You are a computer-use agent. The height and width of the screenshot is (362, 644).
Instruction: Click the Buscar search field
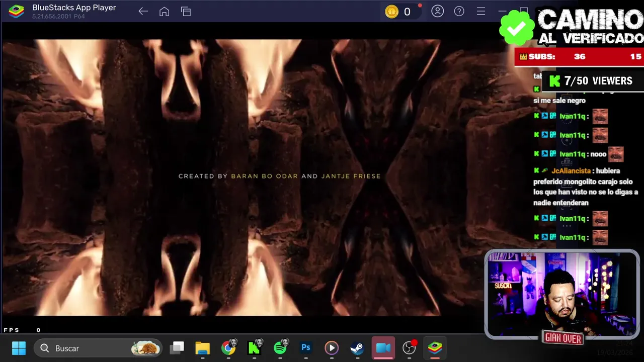99,348
